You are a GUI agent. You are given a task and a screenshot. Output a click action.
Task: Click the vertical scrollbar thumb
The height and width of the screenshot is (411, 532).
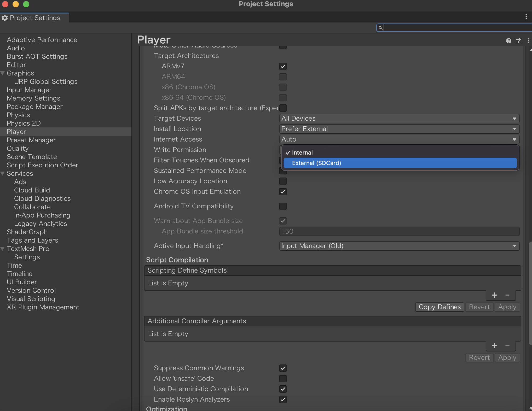pyautogui.click(x=530, y=292)
